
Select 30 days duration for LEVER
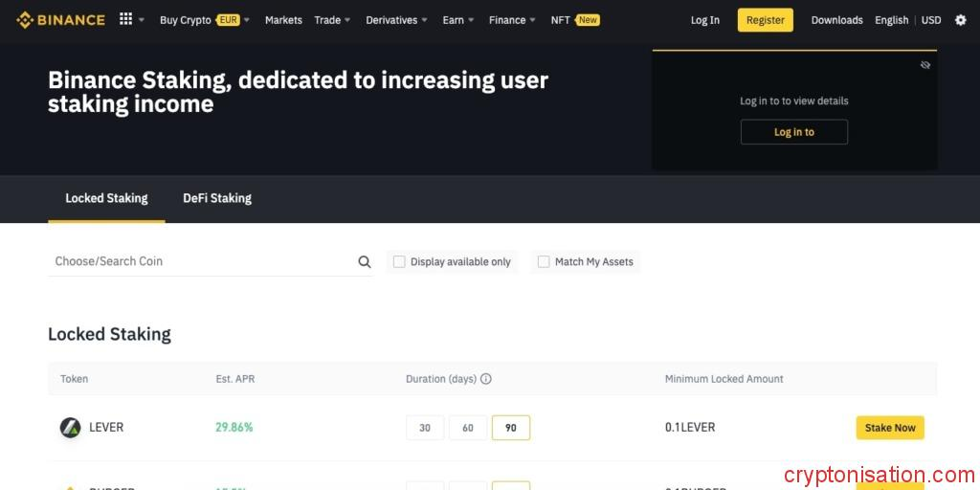click(425, 428)
